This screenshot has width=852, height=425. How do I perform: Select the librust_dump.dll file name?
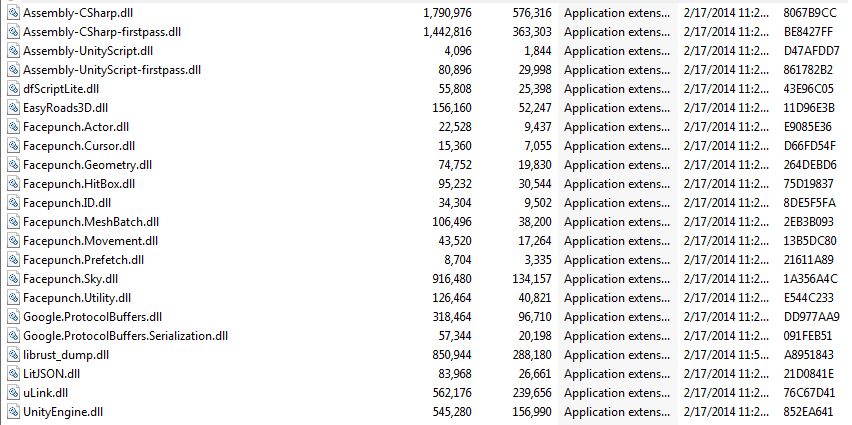[x=66, y=355]
